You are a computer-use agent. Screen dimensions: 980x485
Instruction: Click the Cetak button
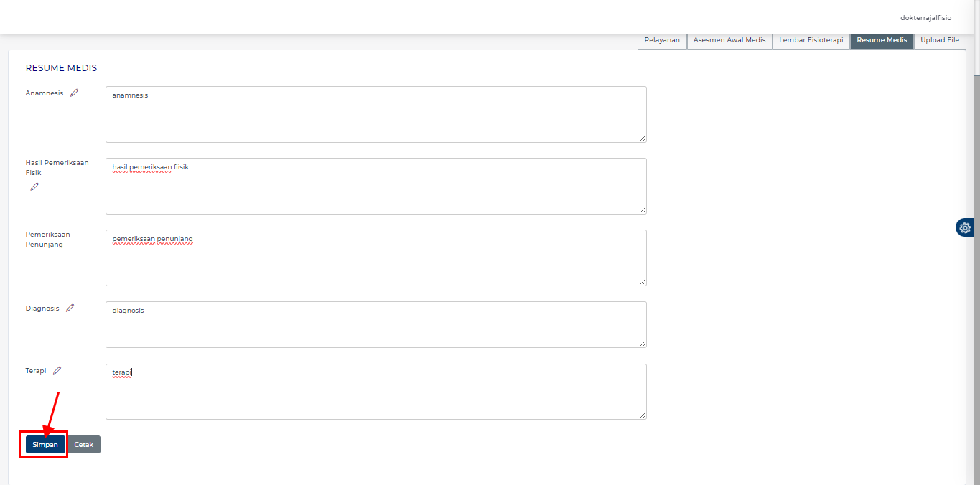(84, 444)
